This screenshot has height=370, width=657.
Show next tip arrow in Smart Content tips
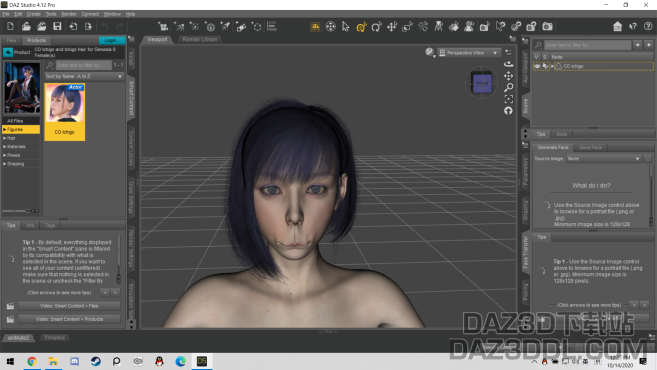(115, 292)
